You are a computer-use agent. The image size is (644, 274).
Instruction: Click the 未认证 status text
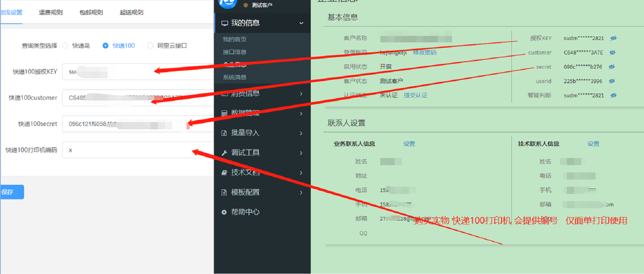389,95
